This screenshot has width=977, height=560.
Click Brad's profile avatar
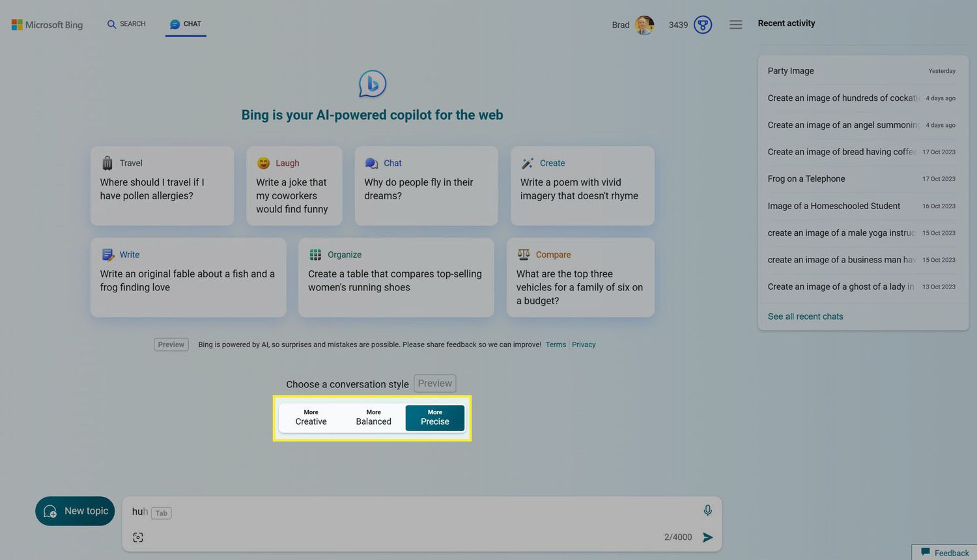tap(644, 25)
